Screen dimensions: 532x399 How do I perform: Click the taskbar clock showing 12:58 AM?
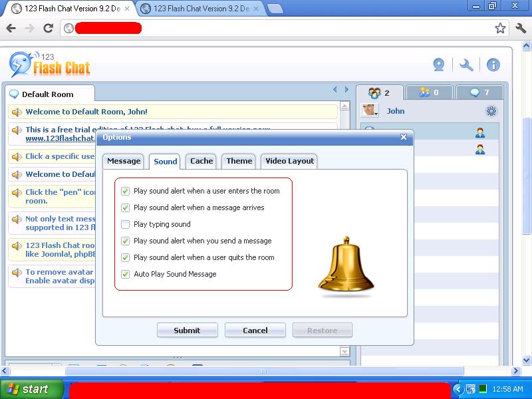[507, 389]
